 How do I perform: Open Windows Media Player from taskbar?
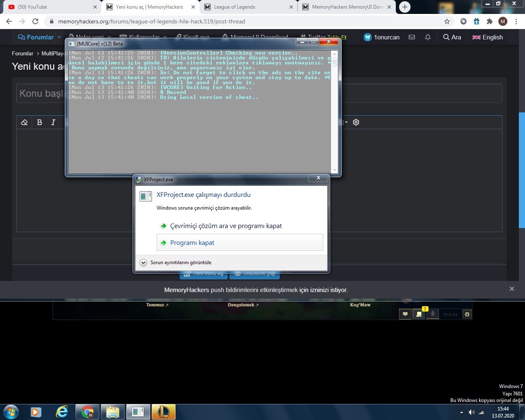[x=36, y=412]
